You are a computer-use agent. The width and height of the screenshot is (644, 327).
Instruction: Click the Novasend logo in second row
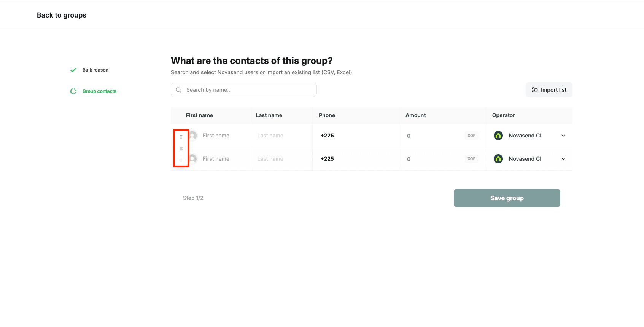(x=498, y=159)
